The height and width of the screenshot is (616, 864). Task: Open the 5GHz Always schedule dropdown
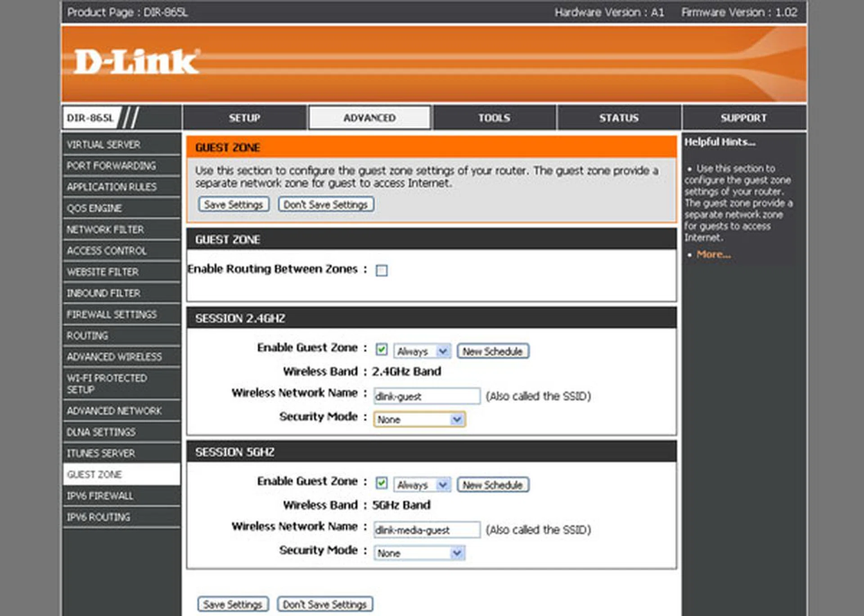click(x=422, y=485)
